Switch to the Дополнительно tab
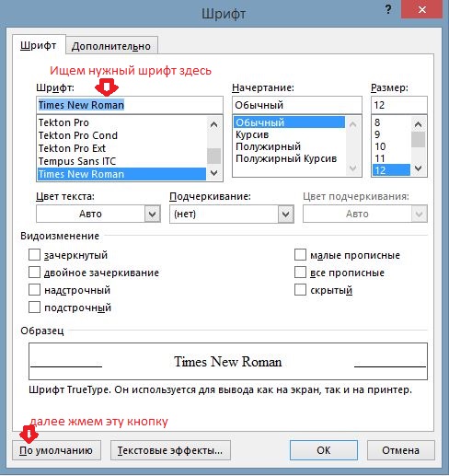This screenshot has height=476, width=449. [x=111, y=46]
